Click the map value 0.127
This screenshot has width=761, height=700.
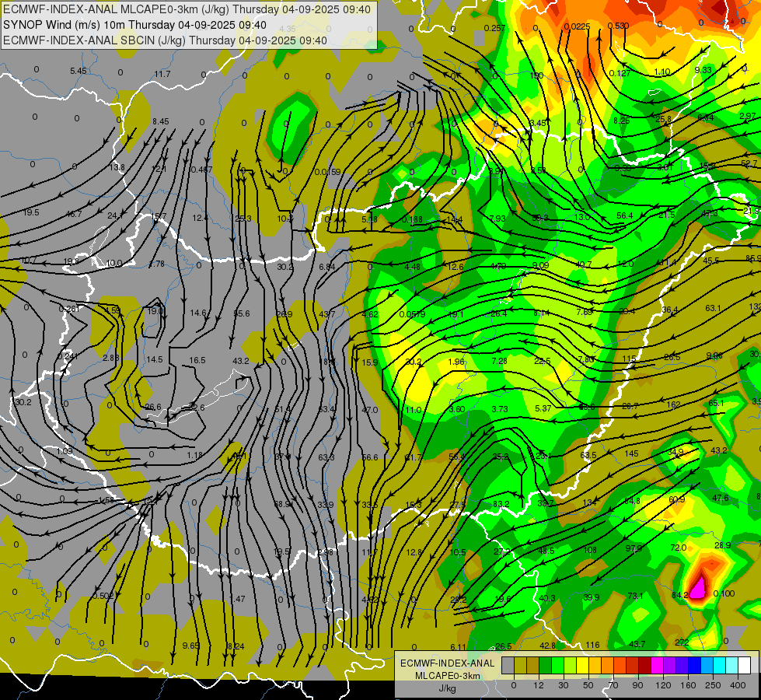tap(620, 73)
